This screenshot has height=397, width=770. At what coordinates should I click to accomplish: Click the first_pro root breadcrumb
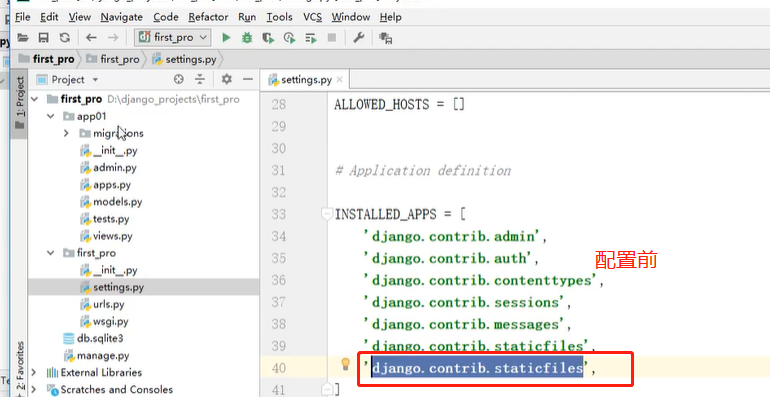(x=46, y=59)
